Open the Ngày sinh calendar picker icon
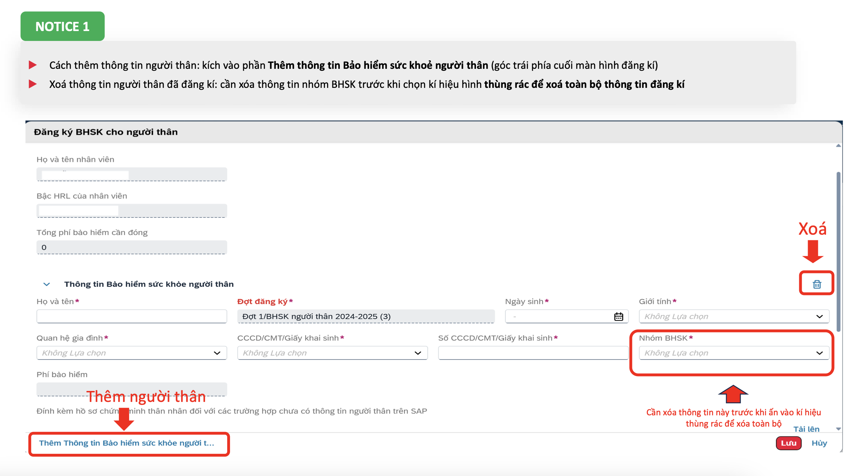Viewport: 868px width, 476px height. 619,317
